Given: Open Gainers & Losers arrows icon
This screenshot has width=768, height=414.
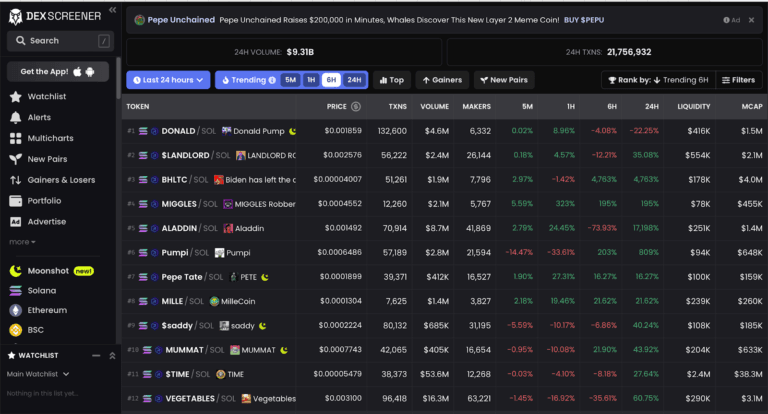Looking at the screenshot, I should click(16, 180).
